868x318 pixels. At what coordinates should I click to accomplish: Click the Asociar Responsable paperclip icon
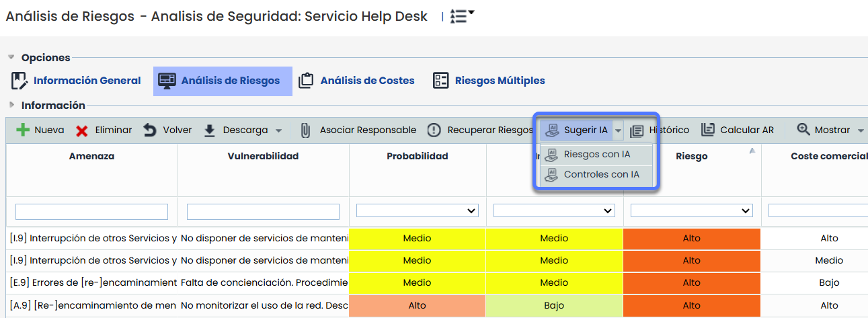[x=305, y=130]
